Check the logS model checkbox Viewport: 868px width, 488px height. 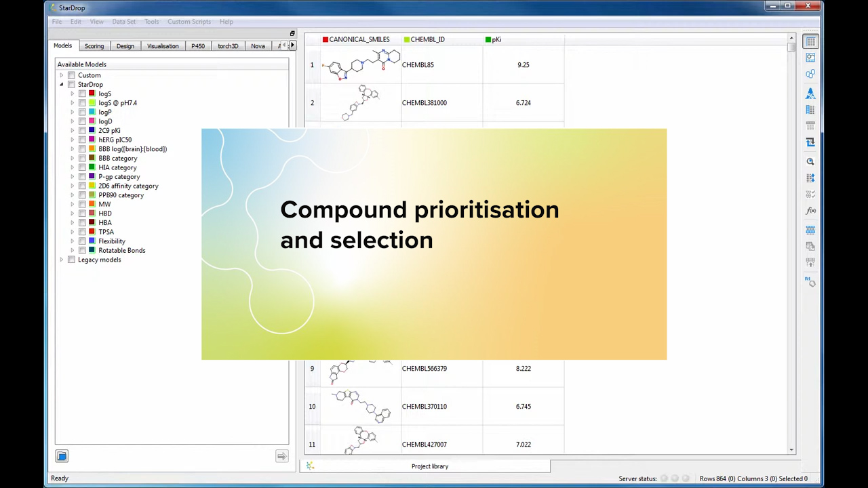[x=82, y=94]
